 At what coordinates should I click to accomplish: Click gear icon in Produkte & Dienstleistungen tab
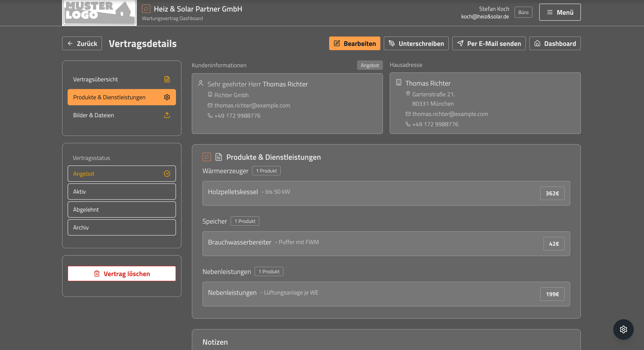[167, 97]
